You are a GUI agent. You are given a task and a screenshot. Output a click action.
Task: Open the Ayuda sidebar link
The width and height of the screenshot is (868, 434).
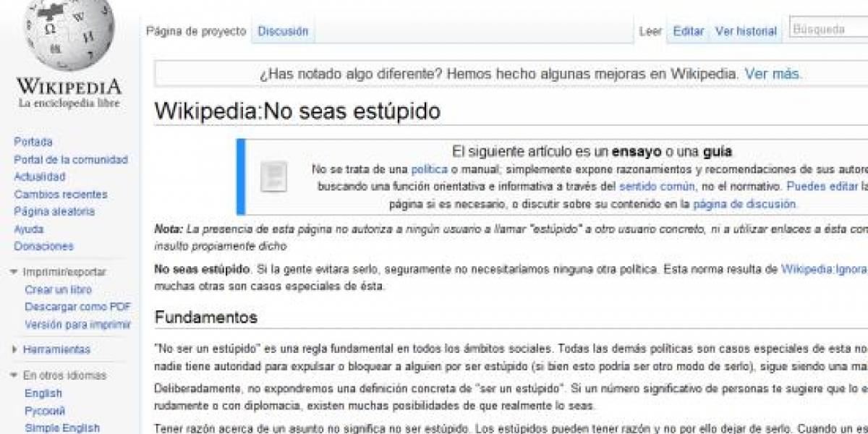[x=29, y=229]
